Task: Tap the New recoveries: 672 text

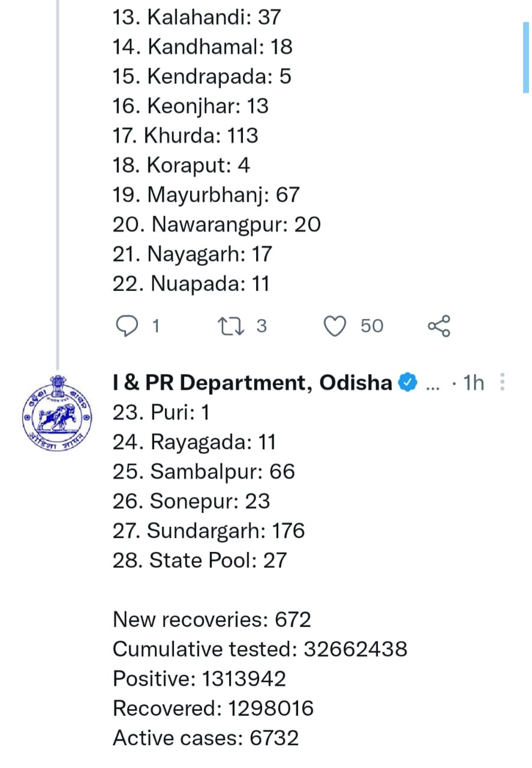Action: [x=212, y=619]
